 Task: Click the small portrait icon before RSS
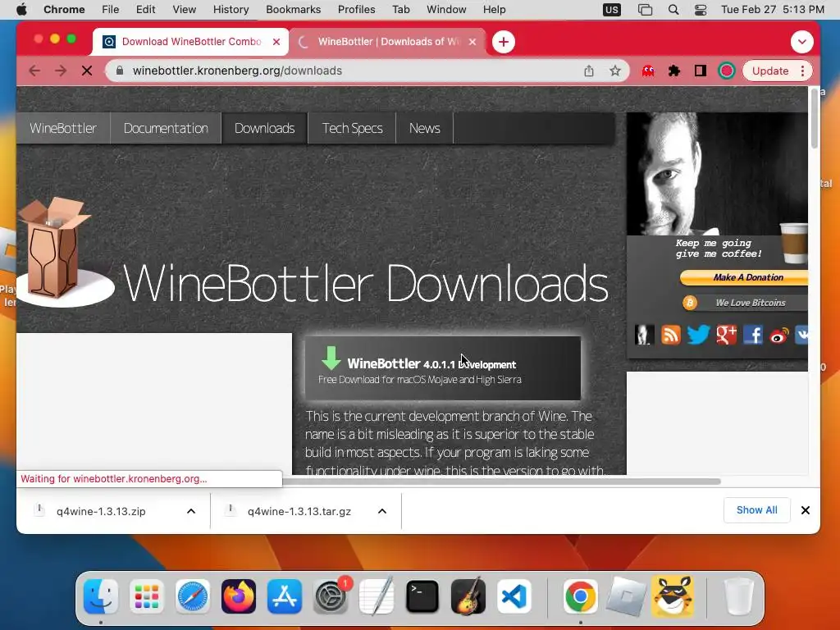tap(645, 335)
